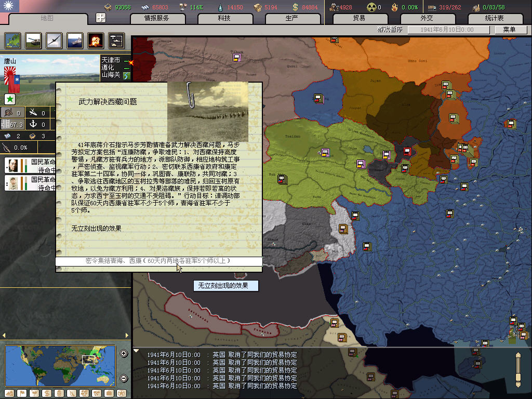Open the 科技 (Technology) tab

pos(224,18)
